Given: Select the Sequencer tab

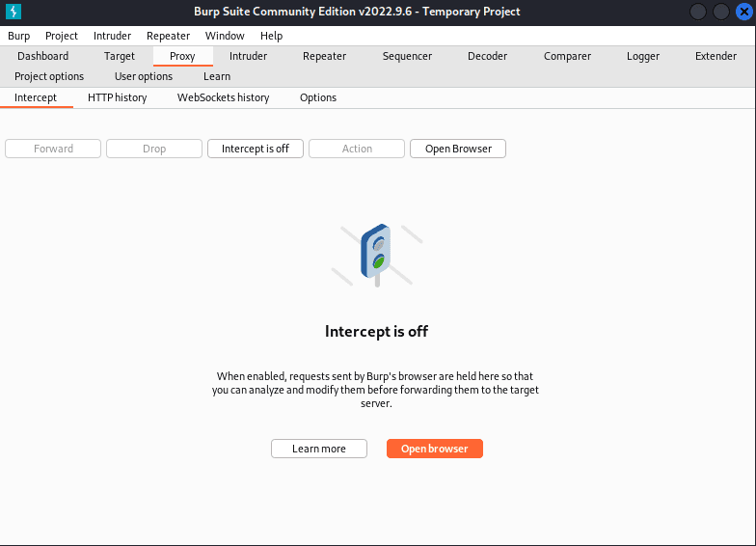Looking at the screenshot, I should (407, 56).
